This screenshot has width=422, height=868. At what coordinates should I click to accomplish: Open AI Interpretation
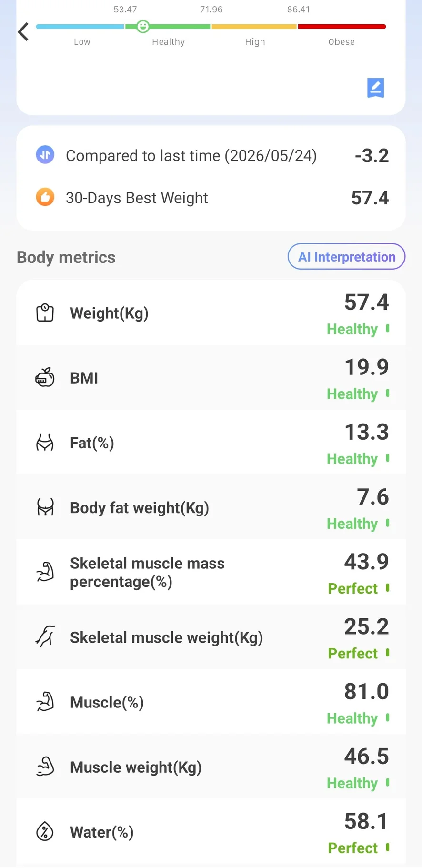click(x=347, y=257)
